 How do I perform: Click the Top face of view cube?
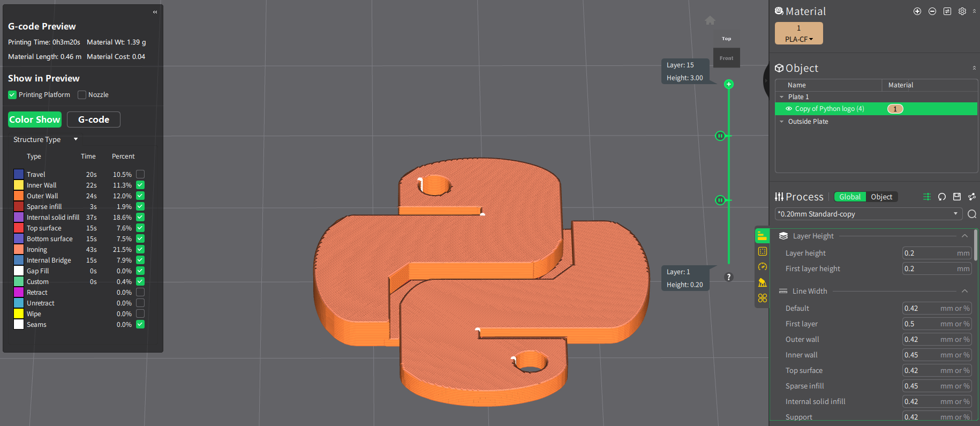click(x=727, y=39)
